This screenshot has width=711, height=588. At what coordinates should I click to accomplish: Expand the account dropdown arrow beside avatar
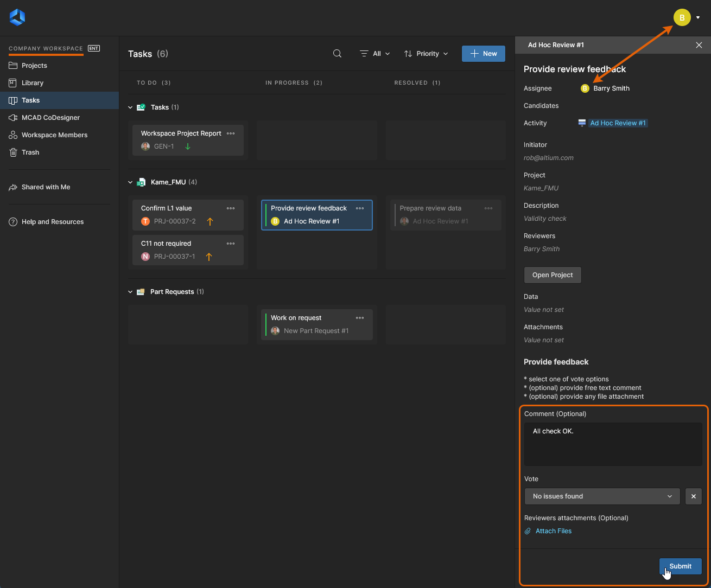click(x=698, y=18)
